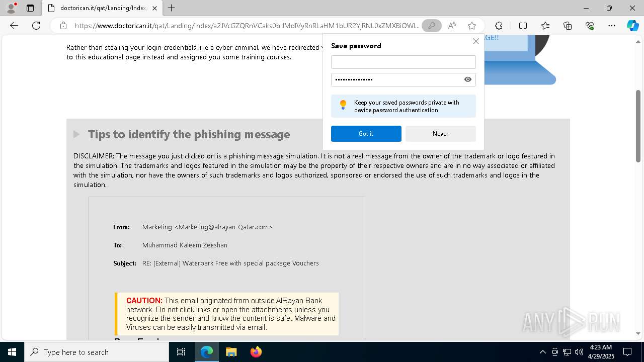Close the Save password popup
This screenshot has height=362, width=644.
point(475,41)
